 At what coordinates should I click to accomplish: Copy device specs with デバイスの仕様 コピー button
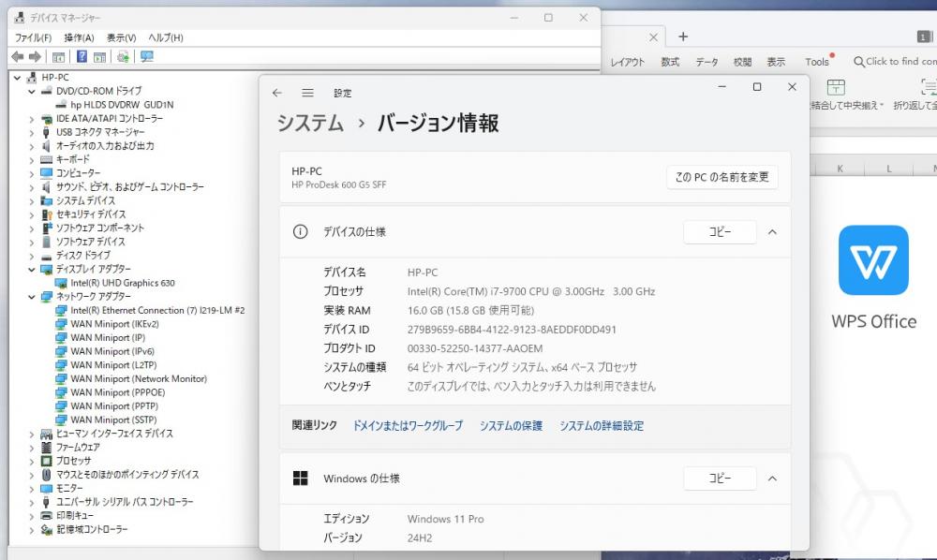[x=720, y=232]
